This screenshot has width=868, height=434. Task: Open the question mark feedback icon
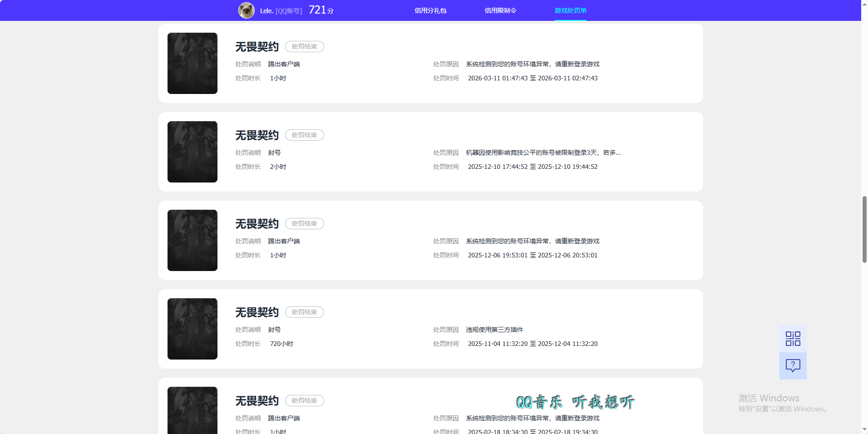792,365
